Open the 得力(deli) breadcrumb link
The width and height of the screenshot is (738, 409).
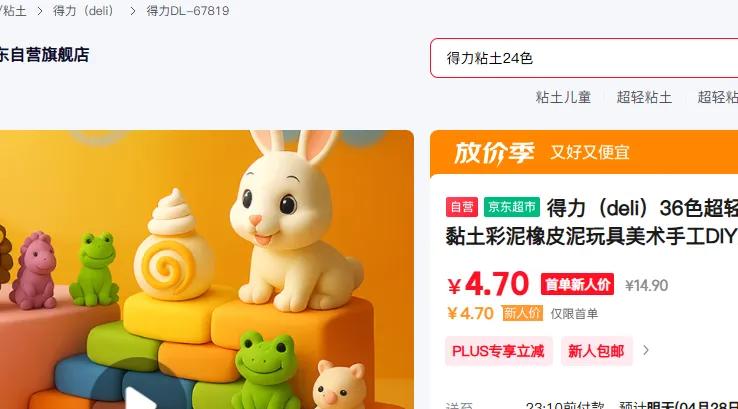click(x=84, y=10)
